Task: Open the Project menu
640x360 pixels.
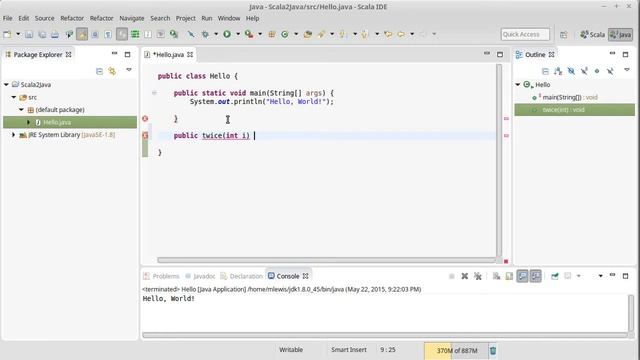Action: pos(186,18)
